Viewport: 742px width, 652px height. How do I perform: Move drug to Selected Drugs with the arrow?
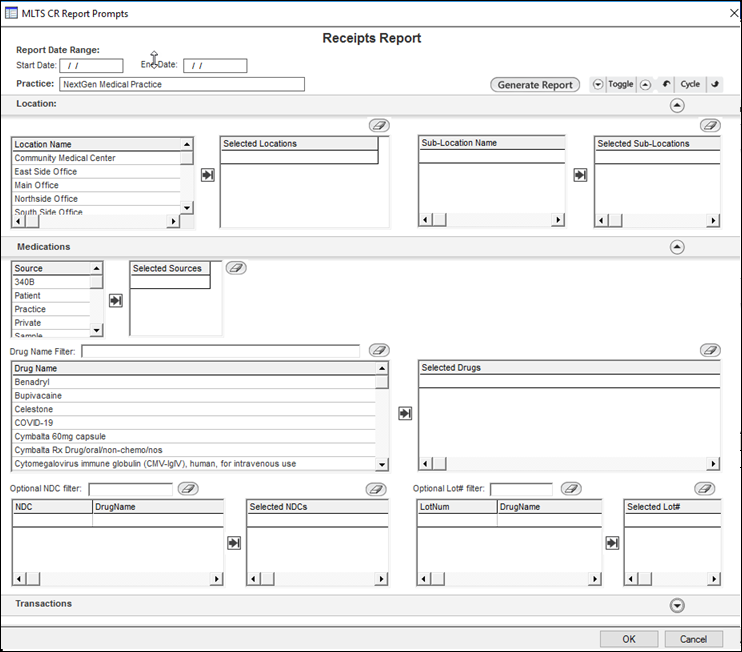(405, 414)
